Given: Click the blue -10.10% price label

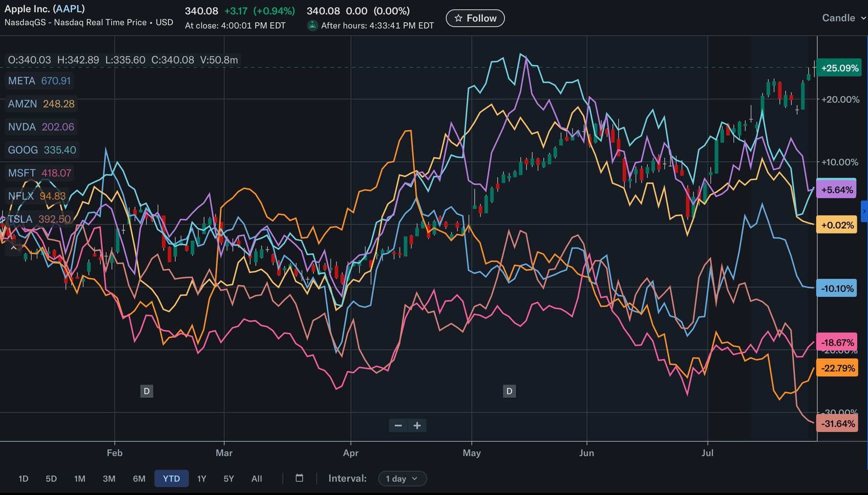Looking at the screenshot, I should tap(837, 289).
